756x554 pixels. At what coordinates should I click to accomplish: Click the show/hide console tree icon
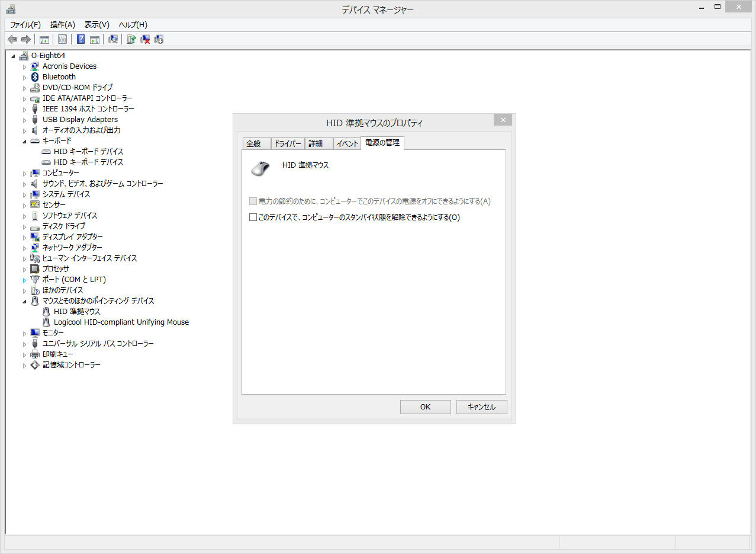click(44, 39)
